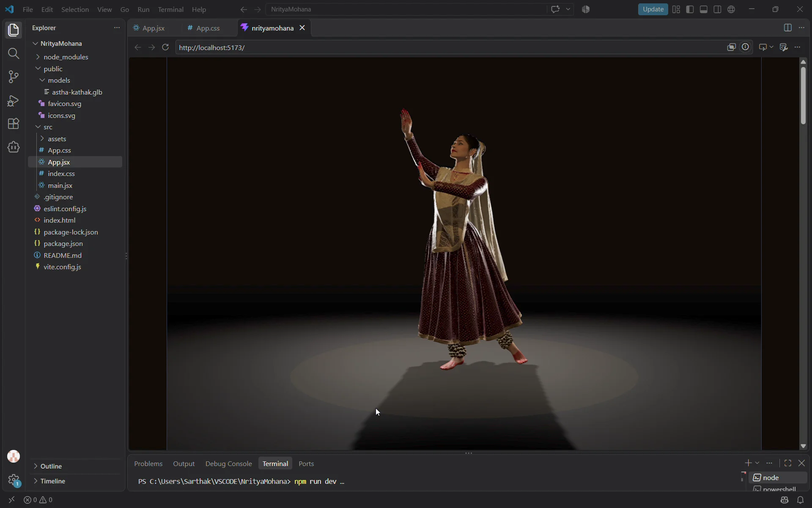The width and height of the screenshot is (812, 508).
Task: Switch to the App.css editor tab
Action: pyautogui.click(x=208, y=28)
